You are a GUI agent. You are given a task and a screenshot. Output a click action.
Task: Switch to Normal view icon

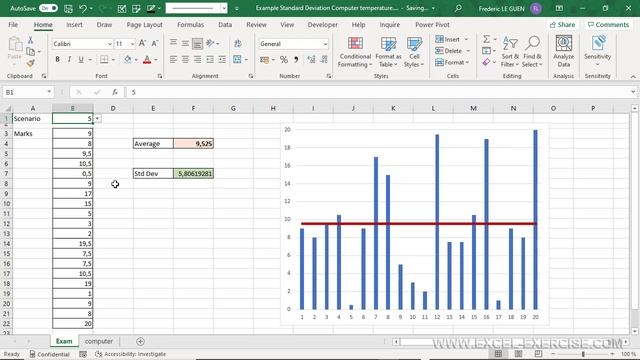(x=498, y=354)
